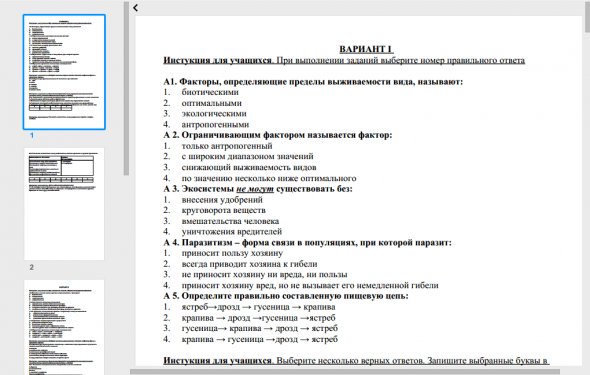Click page number label '1' under thumbnail
The height and width of the screenshot is (375, 590).
click(32, 135)
